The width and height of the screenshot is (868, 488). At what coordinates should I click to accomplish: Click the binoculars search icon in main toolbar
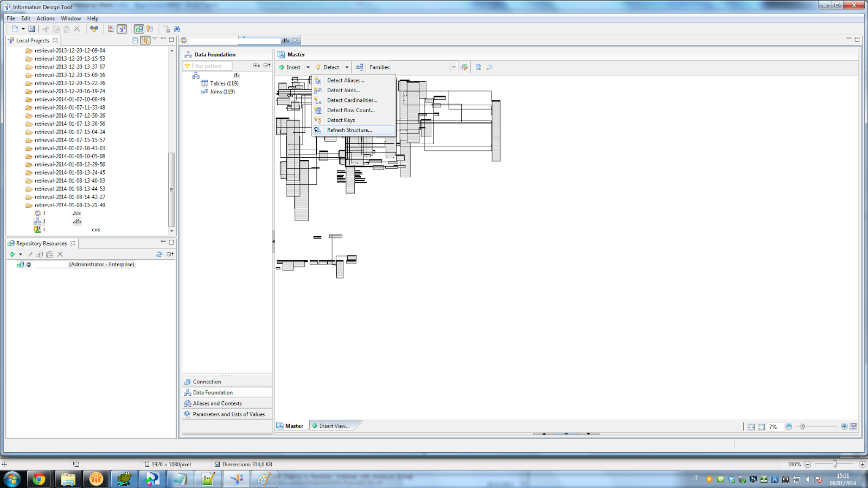177,29
